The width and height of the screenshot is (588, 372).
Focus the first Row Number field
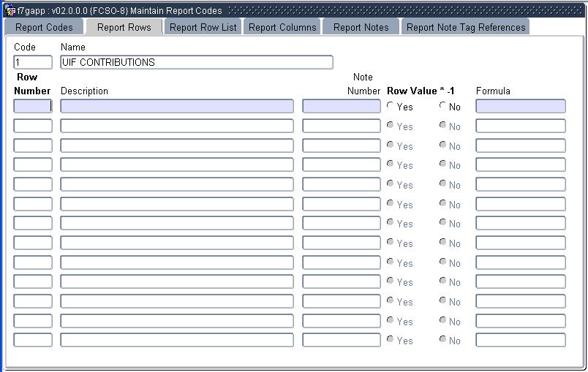click(x=33, y=107)
